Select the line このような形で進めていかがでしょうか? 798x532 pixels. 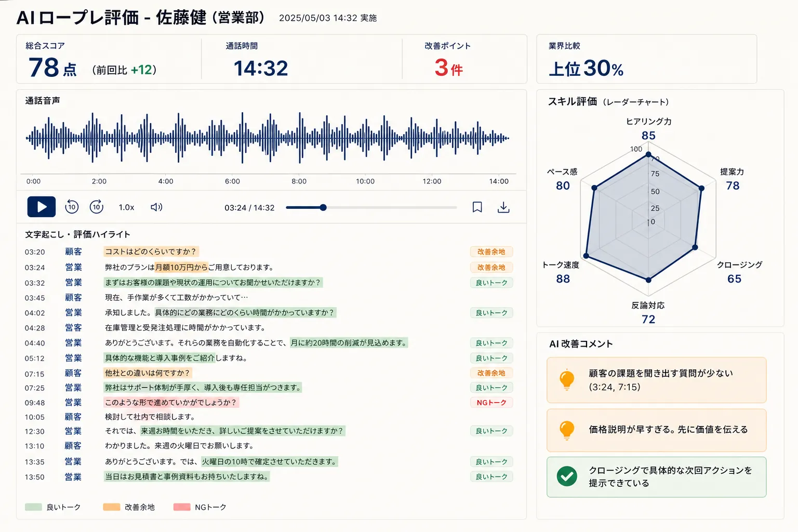171,403
